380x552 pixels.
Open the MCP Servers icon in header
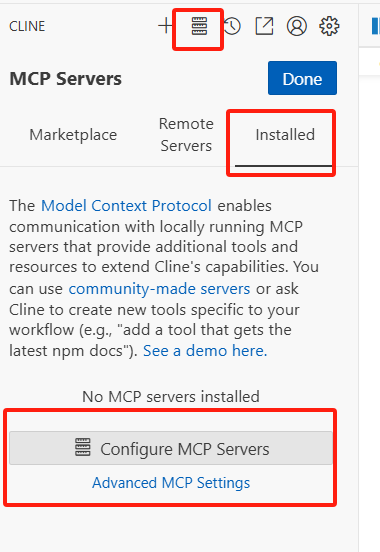click(x=199, y=26)
